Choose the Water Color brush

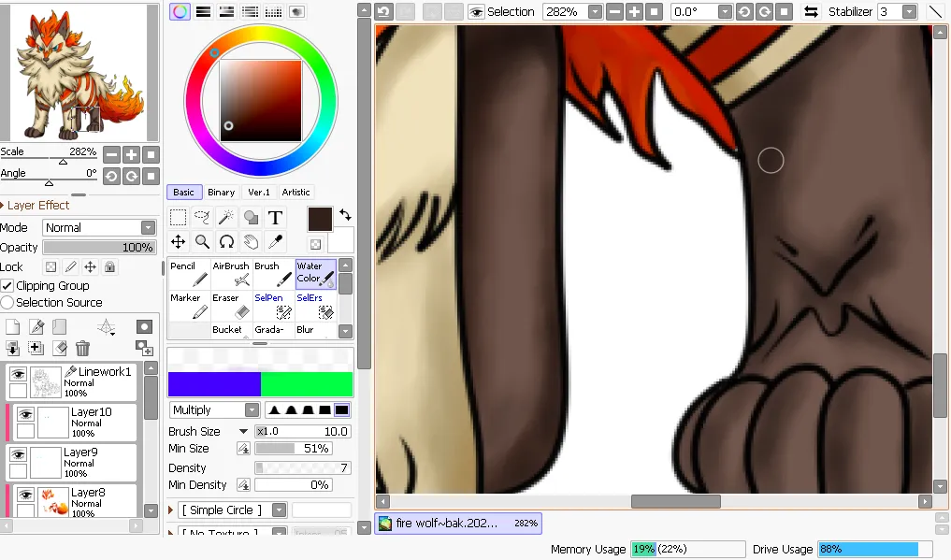(315, 274)
